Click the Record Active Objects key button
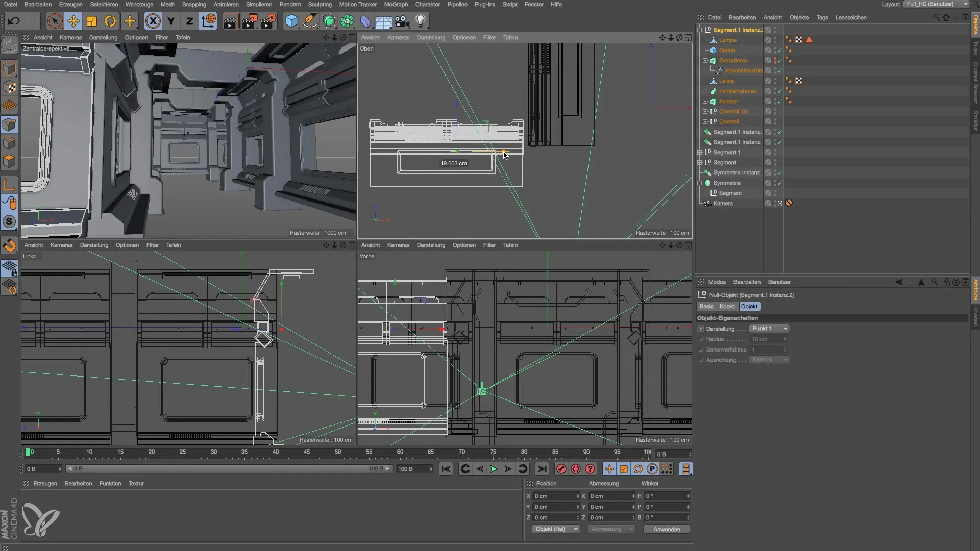The width and height of the screenshot is (980, 551). 561,469
